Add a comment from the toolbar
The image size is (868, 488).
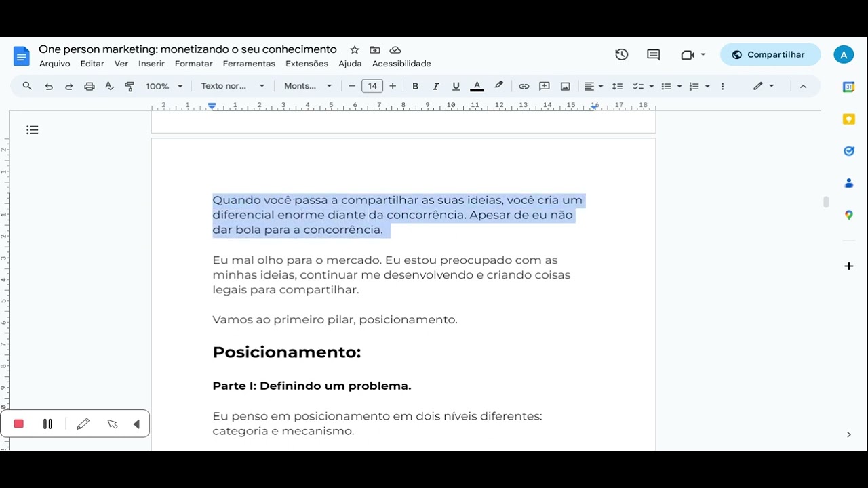coord(544,86)
